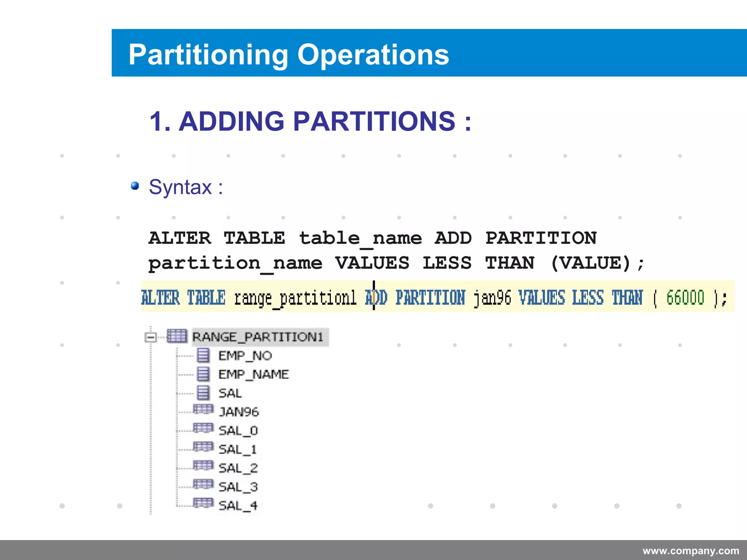Click 'VALUES LESS THAN' in highlighted SQL

pos(581,297)
